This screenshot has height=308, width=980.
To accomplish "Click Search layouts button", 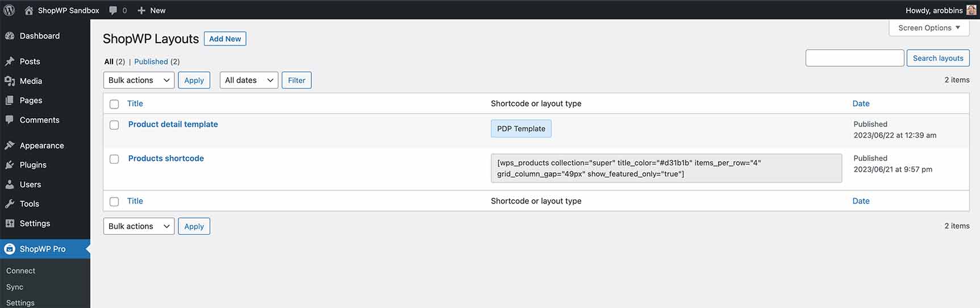I will [938, 58].
